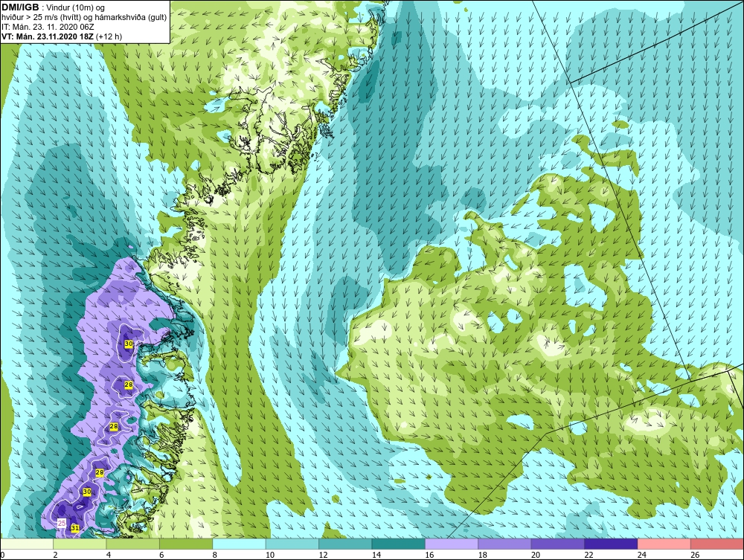Click the pink 24–26 m/s legend swatch
The height and width of the screenshot is (560, 744).
pyautogui.click(x=664, y=544)
